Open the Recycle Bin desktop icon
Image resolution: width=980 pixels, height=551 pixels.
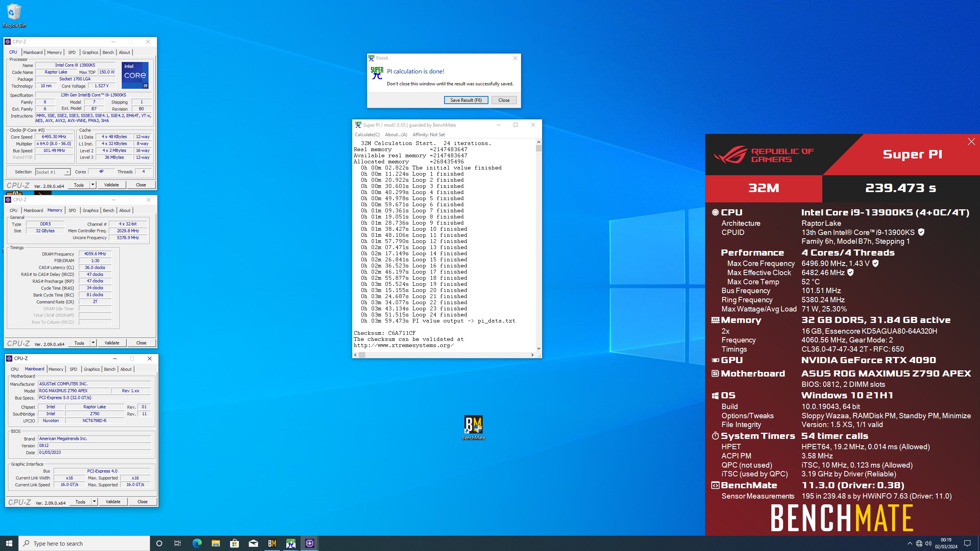click(x=14, y=15)
